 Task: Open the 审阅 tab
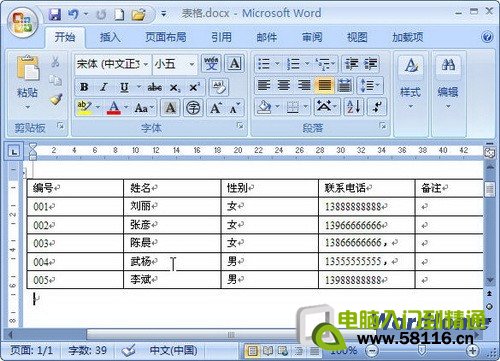[x=312, y=37]
